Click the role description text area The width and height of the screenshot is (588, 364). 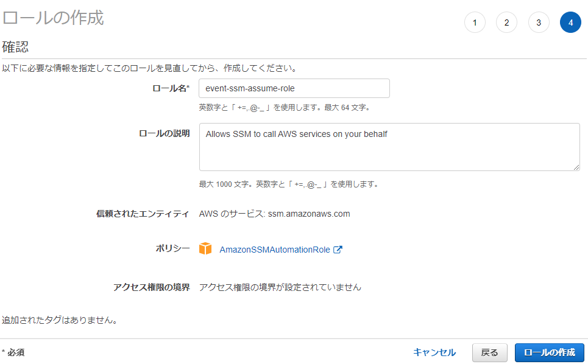pos(389,146)
